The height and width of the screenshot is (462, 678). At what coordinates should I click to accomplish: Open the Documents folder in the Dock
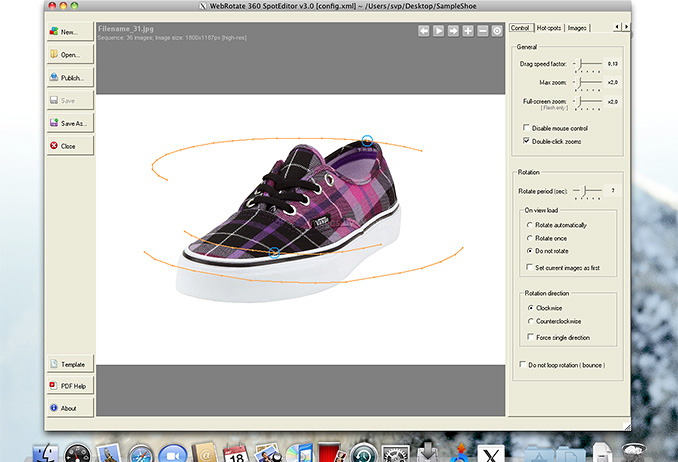pyautogui.click(x=571, y=454)
